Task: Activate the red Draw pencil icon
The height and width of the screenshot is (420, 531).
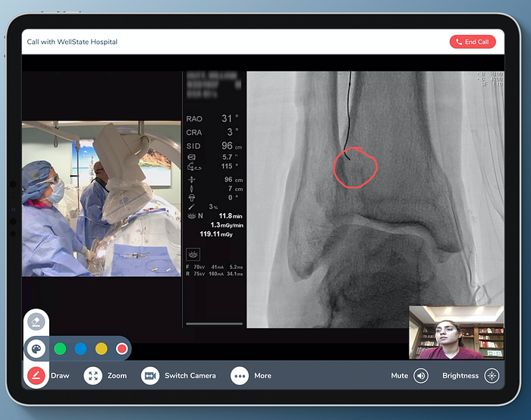Action: tap(36, 375)
